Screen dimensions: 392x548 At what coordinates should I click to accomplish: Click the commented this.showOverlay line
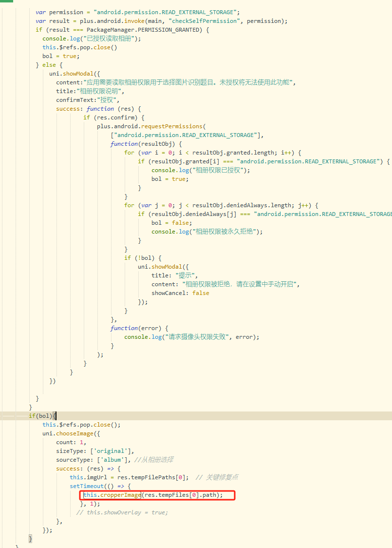coord(122,512)
